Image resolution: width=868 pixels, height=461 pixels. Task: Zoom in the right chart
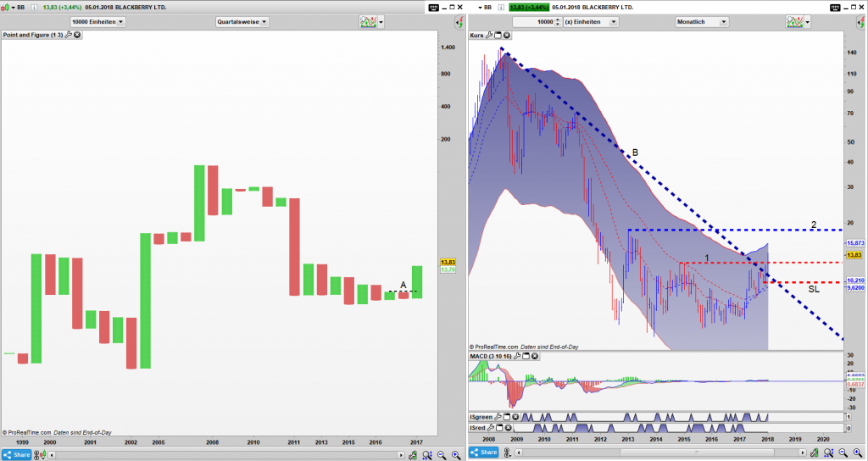pyautogui.click(x=858, y=453)
